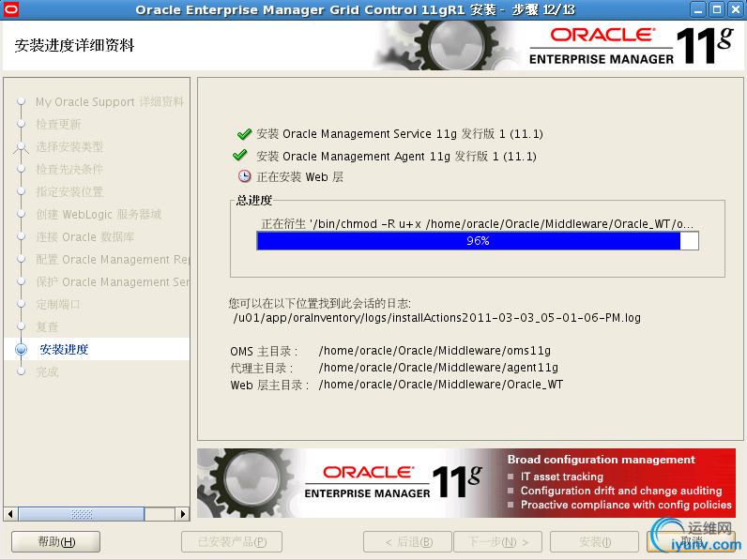Click the step bullet for 指定安装位置
The image size is (747, 560).
tap(21, 191)
